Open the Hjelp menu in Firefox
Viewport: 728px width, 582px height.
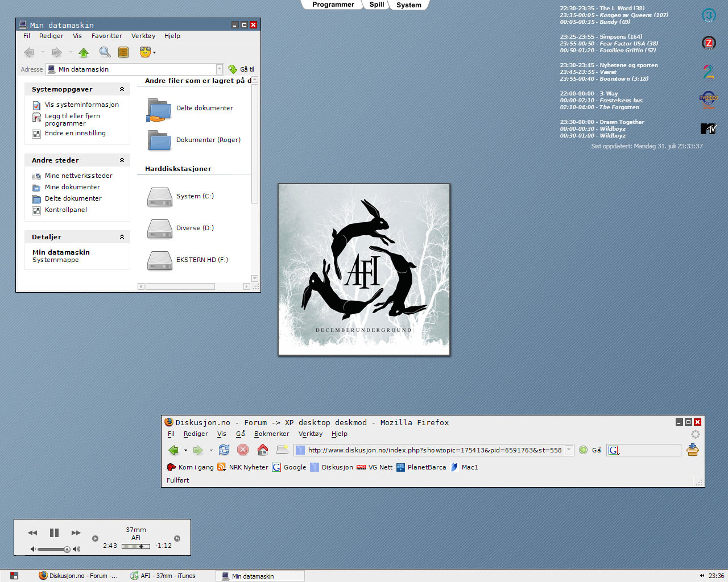click(x=340, y=434)
